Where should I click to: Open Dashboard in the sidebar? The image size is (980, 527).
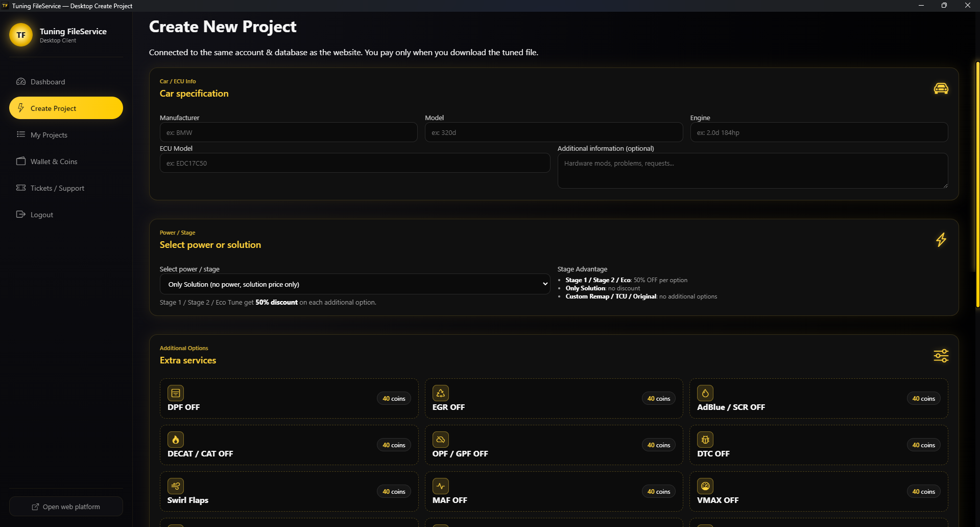pos(47,82)
